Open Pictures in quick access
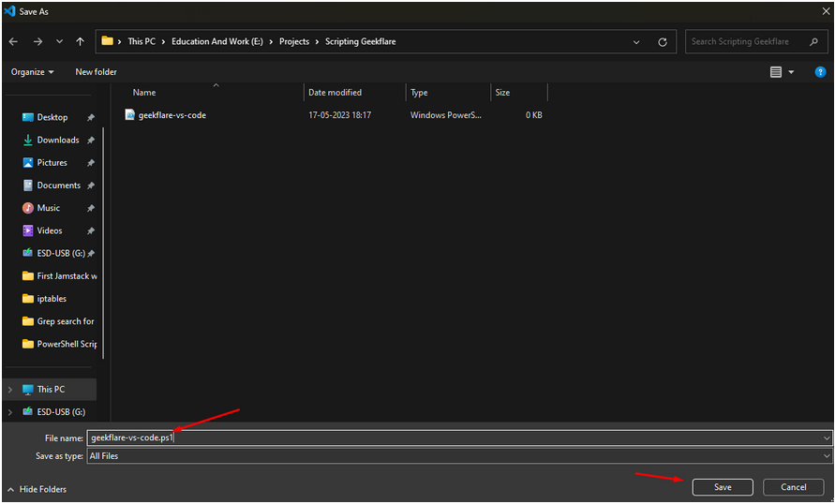The height and width of the screenshot is (504, 835). tap(52, 163)
